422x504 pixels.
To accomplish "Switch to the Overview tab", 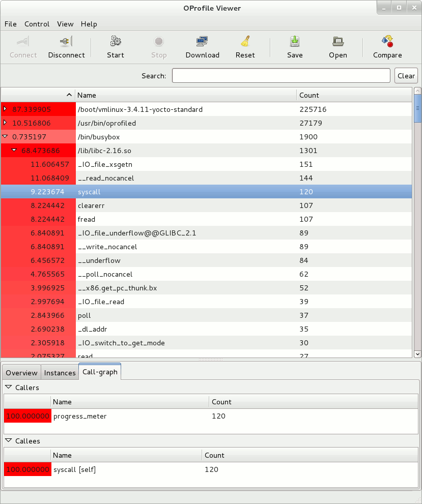I will point(21,373).
